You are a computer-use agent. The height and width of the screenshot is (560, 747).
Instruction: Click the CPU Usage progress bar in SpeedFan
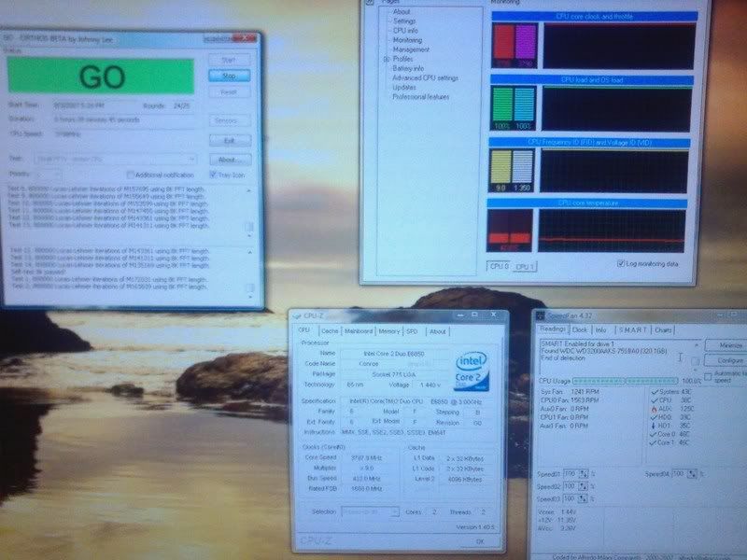click(625, 381)
